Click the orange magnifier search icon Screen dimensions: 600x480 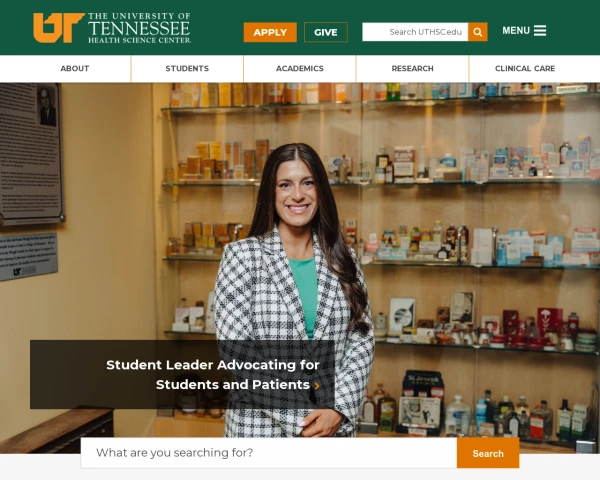478,32
